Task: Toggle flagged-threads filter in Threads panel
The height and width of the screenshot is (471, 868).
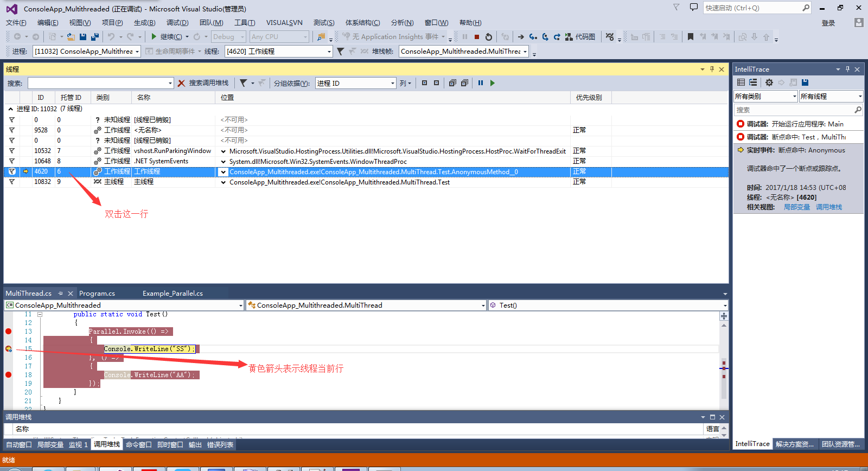Action: 244,83
